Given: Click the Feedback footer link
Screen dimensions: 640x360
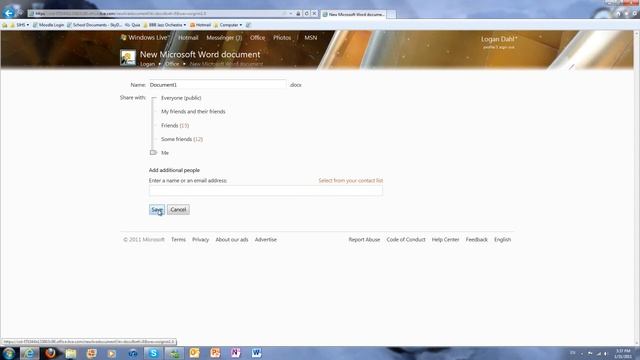Looking at the screenshot, I should click(476, 240).
